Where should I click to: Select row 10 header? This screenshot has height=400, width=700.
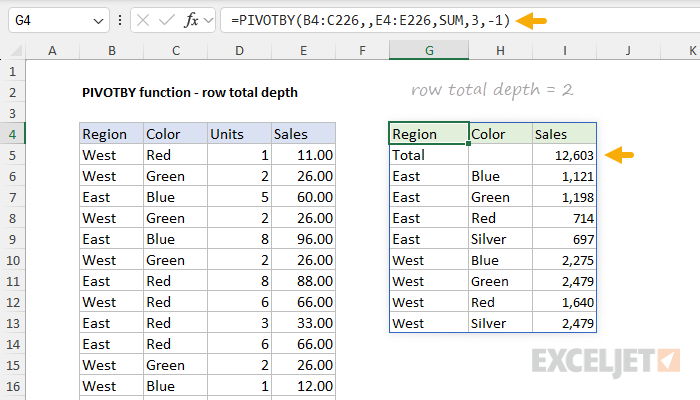(12, 260)
